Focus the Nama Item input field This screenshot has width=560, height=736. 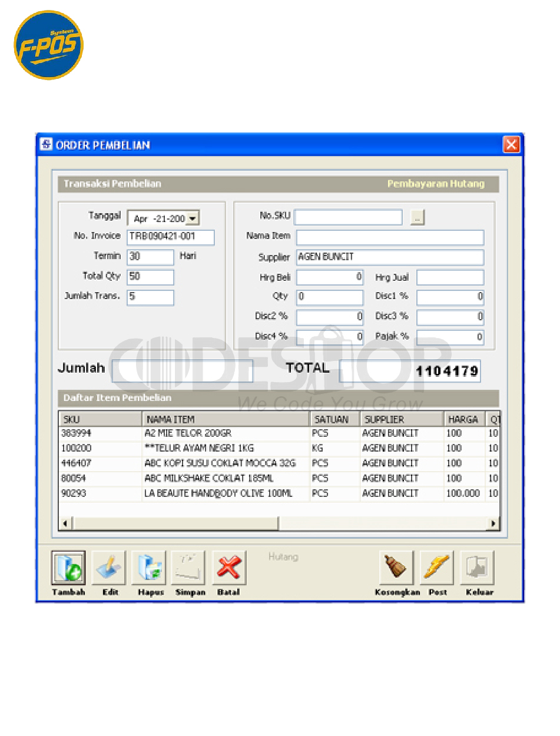[390, 237]
